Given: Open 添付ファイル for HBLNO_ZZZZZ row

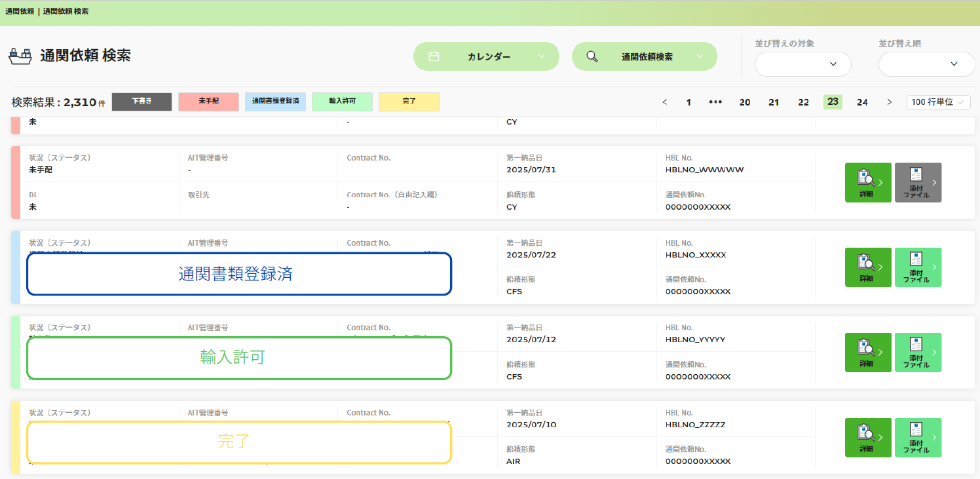Looking at the screenshot, I should 918,438.
